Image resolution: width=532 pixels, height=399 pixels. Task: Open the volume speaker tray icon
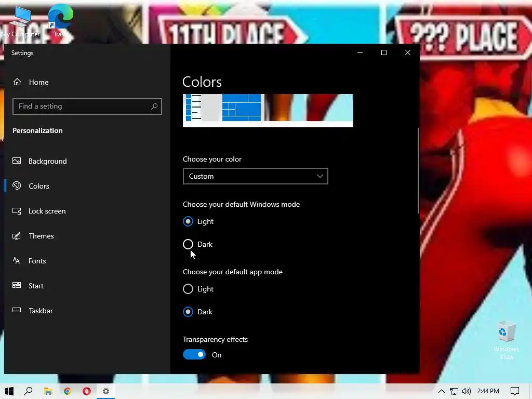pos(467,391)
